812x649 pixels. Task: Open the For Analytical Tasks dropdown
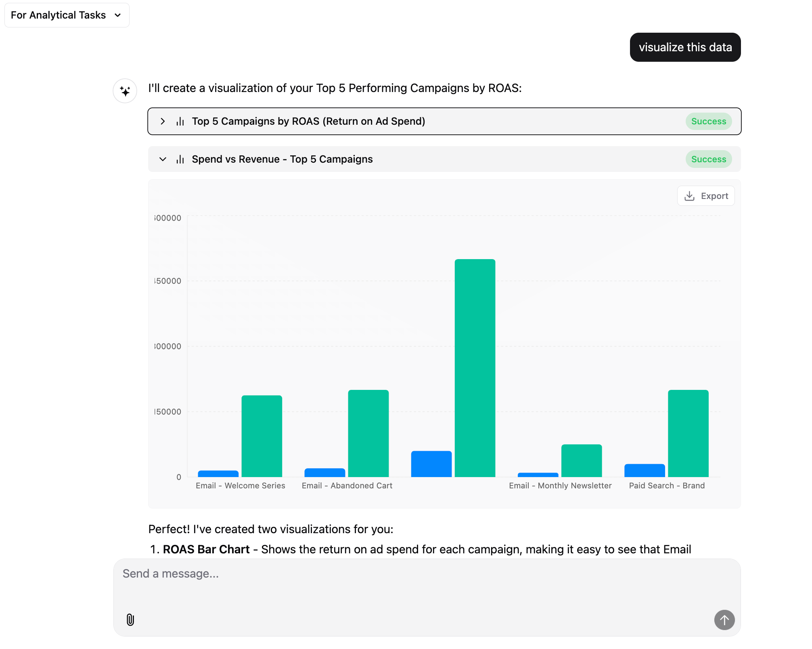point(67,15)
